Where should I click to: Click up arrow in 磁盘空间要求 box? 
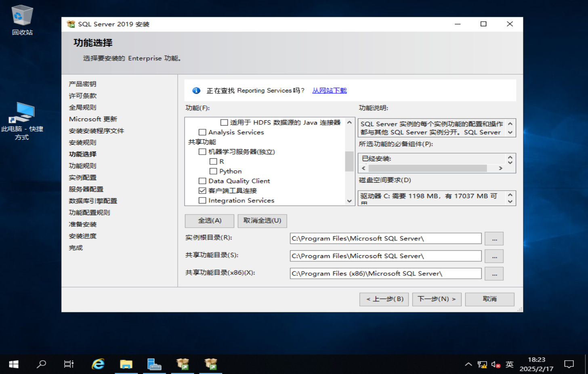tap(510, 195)
